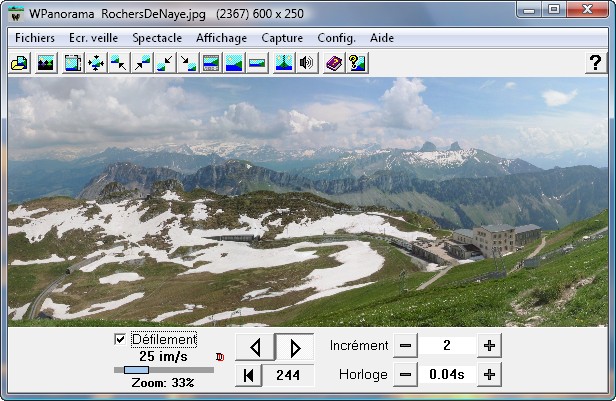The height and width of the screenshot is (401, 616).
Task: Click the question mark picture info icon
Action: coord(357,63)
